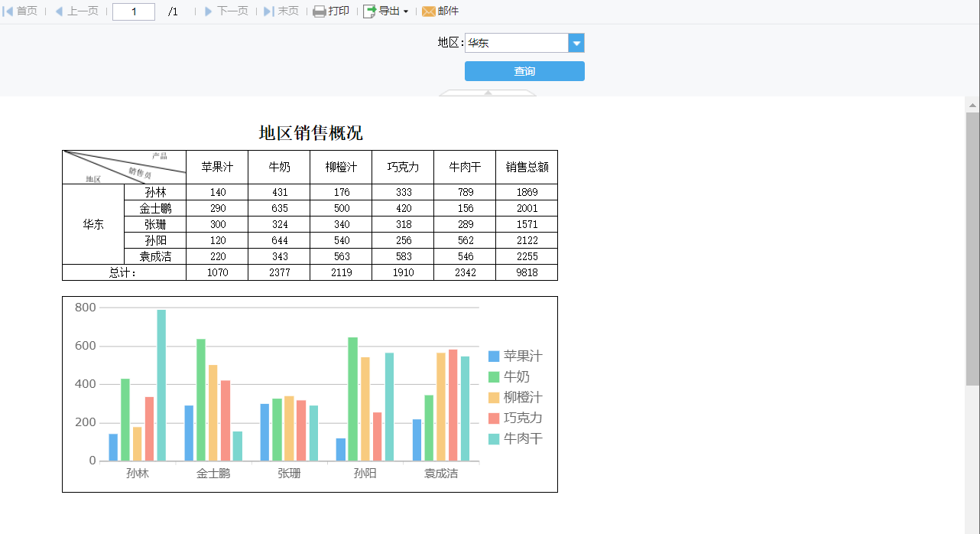Click 孙林's tall 牛肉干 bar in chart

[x=161, y=385]
